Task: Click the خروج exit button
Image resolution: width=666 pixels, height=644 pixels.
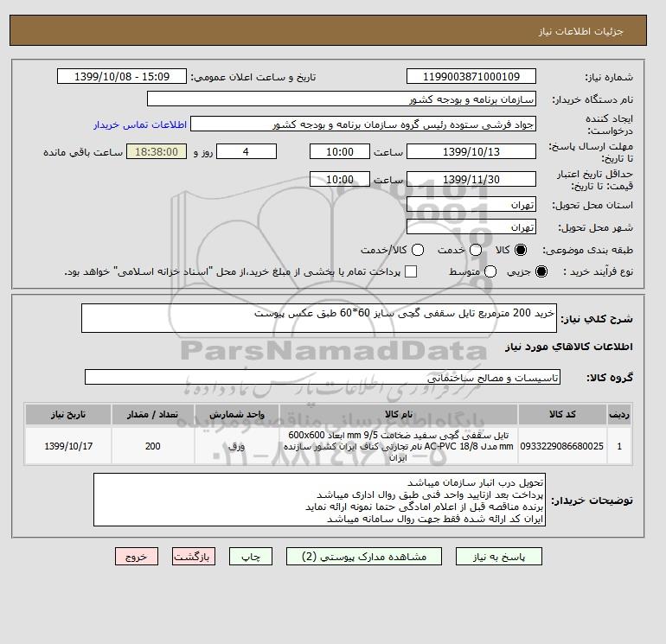Action: [x=137, y=557]
